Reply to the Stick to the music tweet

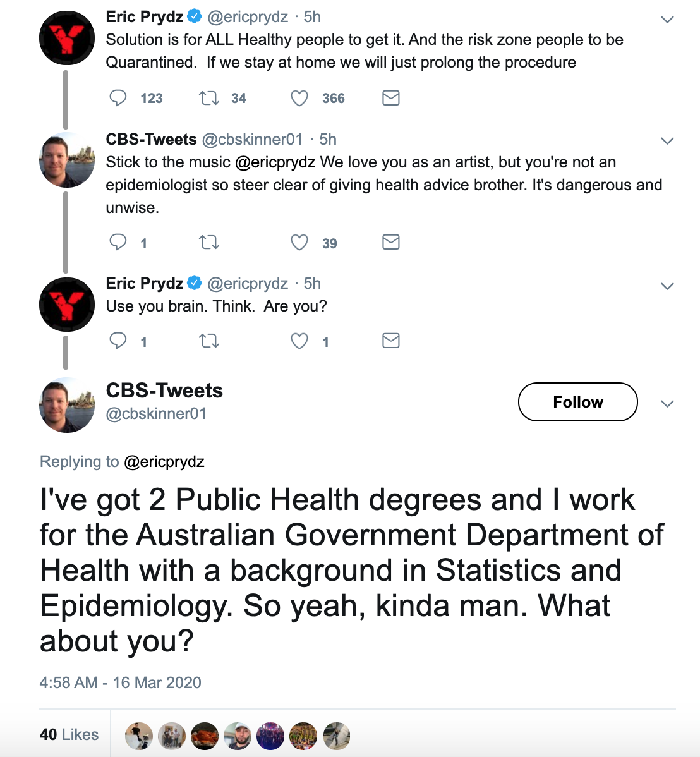point(118,243)
